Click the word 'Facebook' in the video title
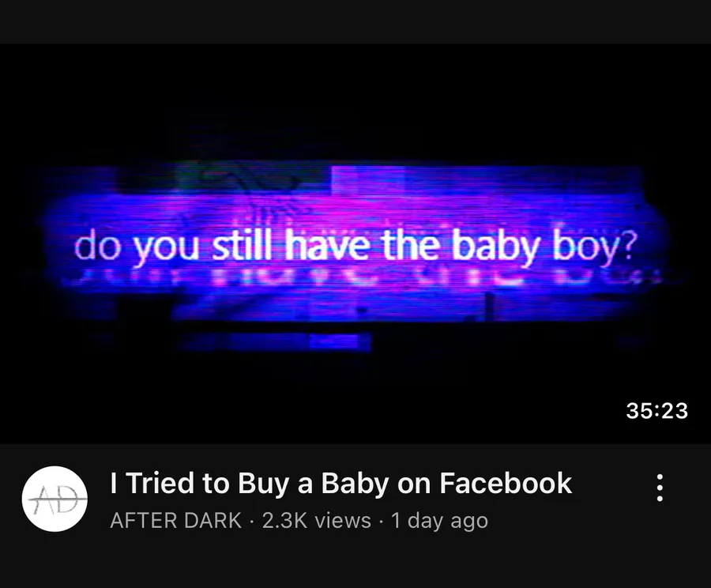711x588 pixels. (505, 483)
